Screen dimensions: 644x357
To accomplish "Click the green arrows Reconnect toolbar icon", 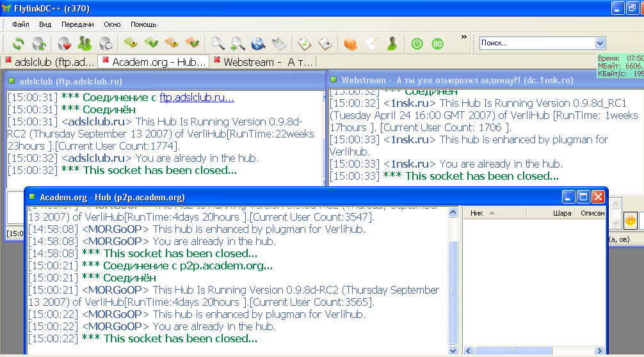I will point(19,44).
